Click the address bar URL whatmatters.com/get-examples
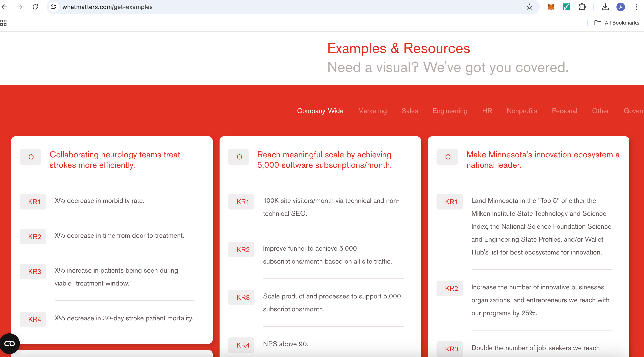 pos(107,7)
